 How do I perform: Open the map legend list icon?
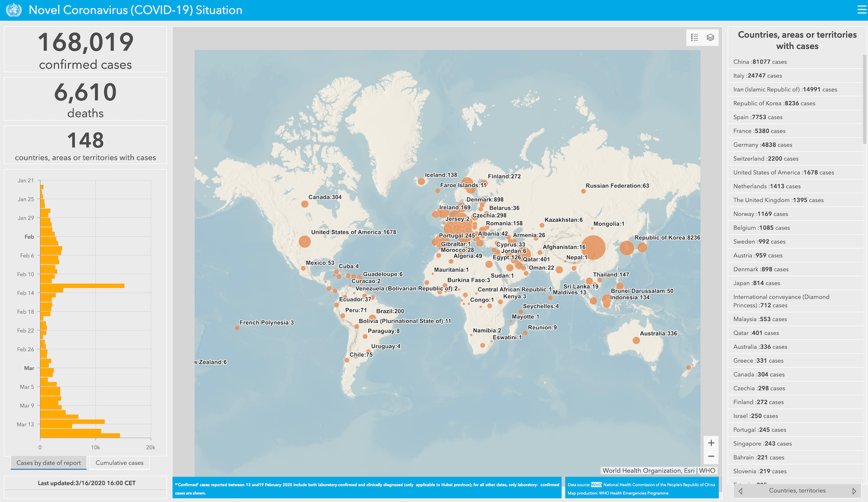[694, 37]
